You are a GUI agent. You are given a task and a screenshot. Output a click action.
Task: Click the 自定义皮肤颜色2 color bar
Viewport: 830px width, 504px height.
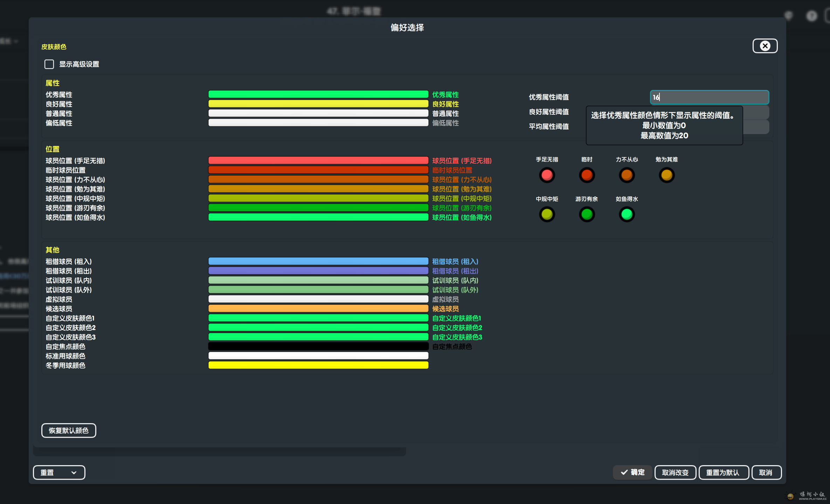click(318, 327)
